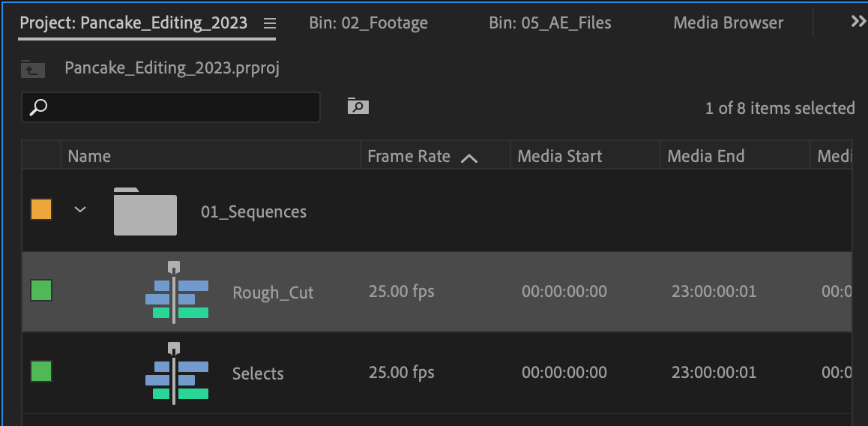Click the find-in-bin folder search icon
This screenshot has width=868, height=426.
click(358, 106)
